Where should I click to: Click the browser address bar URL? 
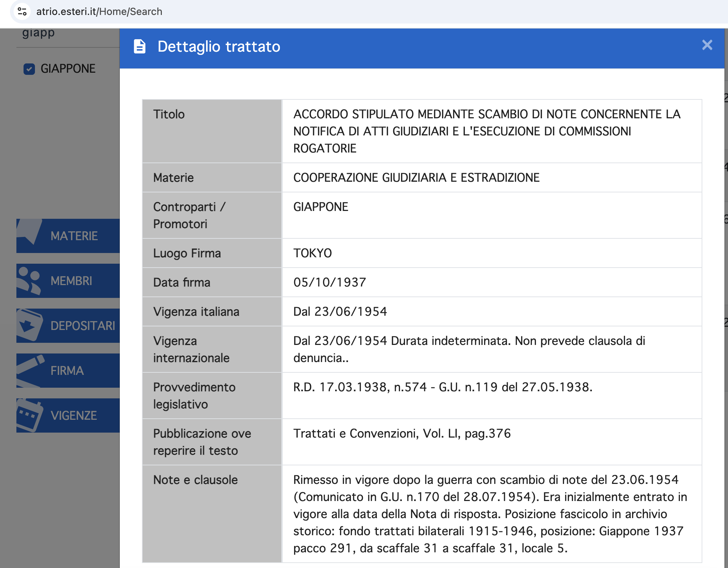[99, 11]
